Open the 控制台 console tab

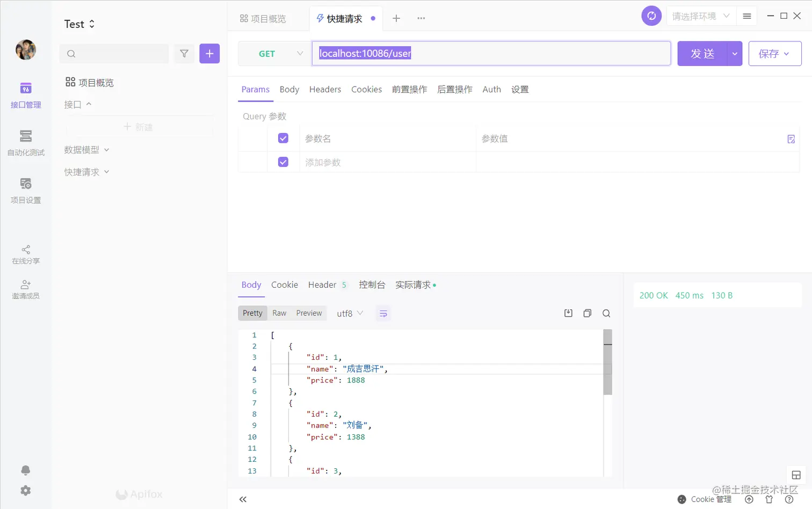[372, 285]
